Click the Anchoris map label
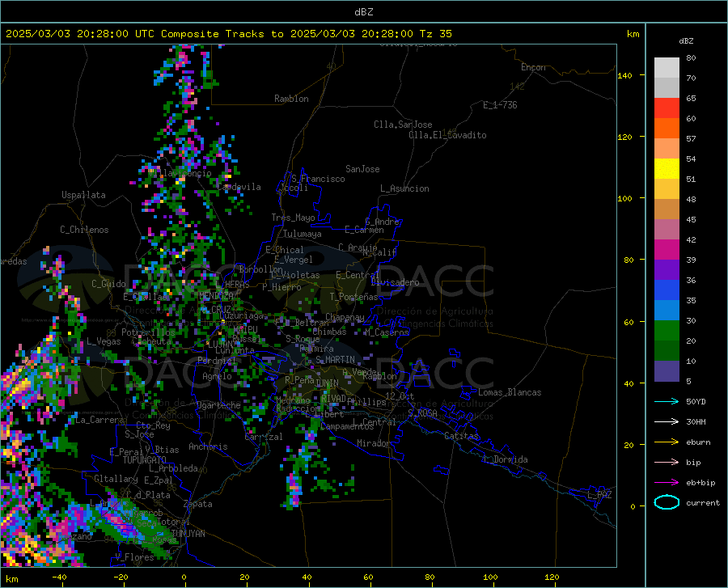 click(x=208, y=446)
